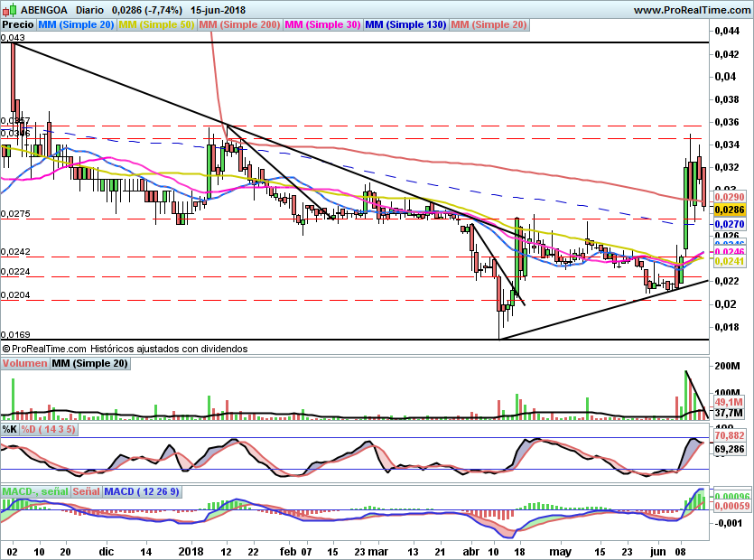754x560 pixels.
Task: Click the 'mar' month on the date axis
Action: [x=379, y=552]
